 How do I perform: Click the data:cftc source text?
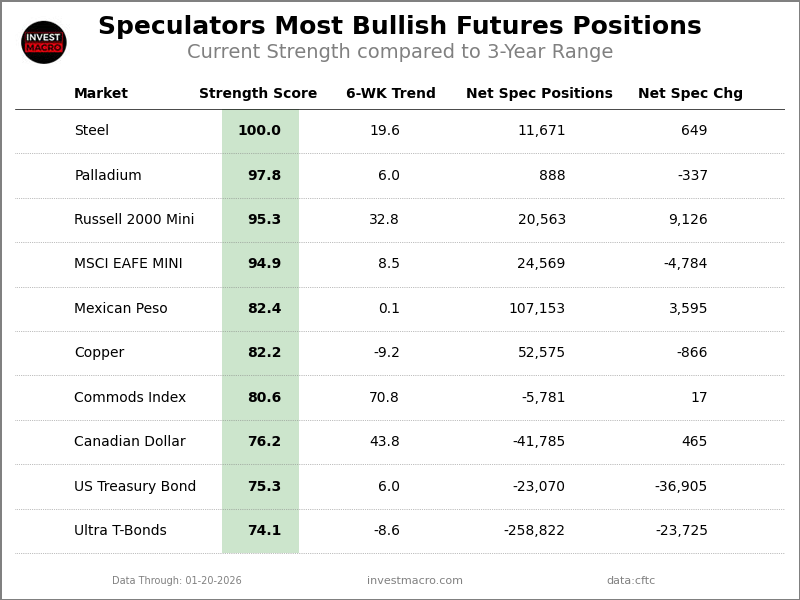631,581
